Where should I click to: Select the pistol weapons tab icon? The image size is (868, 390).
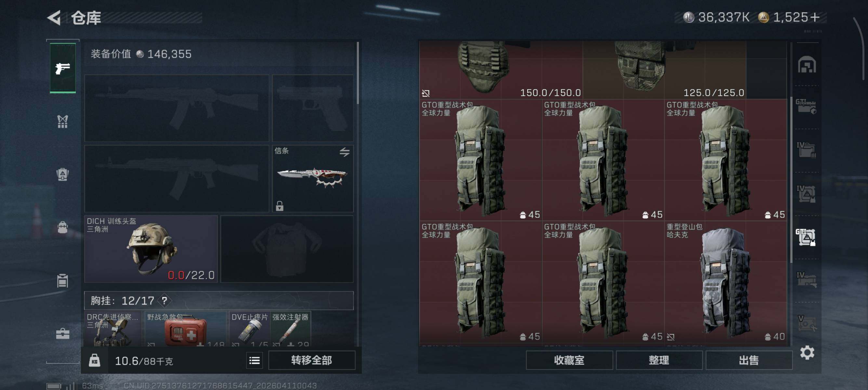click(63, 68)
